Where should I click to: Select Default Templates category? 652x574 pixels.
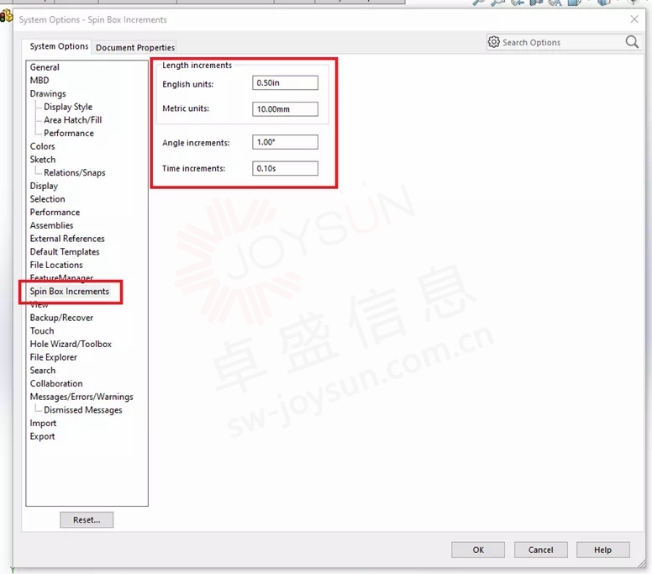tap(64, 252)
